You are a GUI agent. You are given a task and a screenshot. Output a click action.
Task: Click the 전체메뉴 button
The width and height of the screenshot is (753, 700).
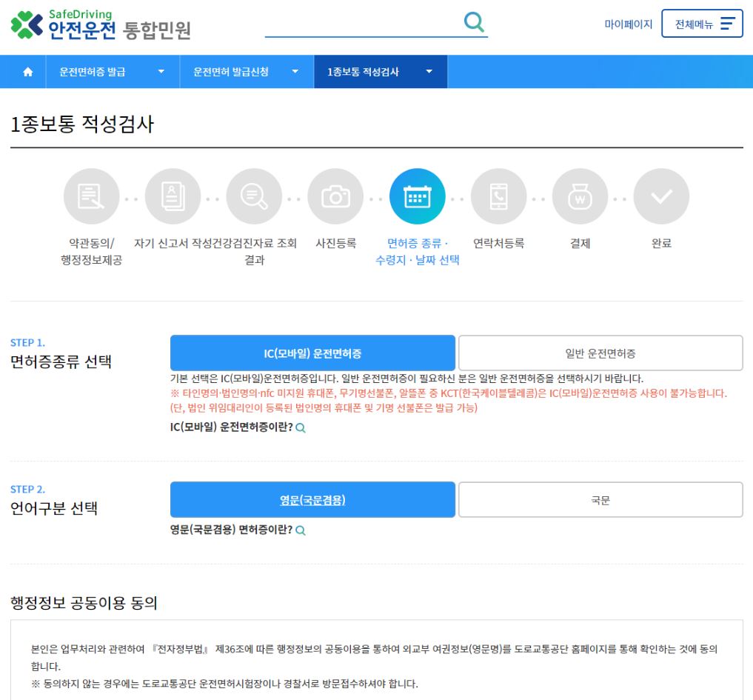point(702,23)
